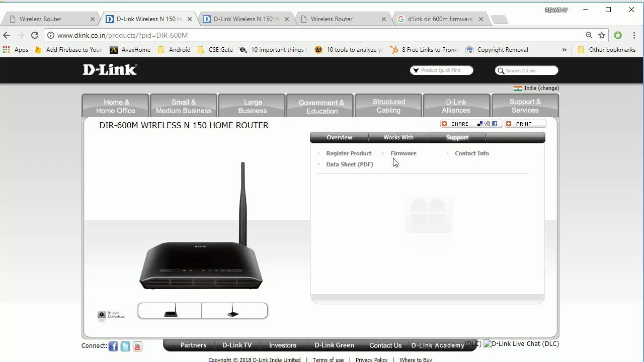
Task: Open the Structured Cabling menu
Action: (x=389, y=106)
